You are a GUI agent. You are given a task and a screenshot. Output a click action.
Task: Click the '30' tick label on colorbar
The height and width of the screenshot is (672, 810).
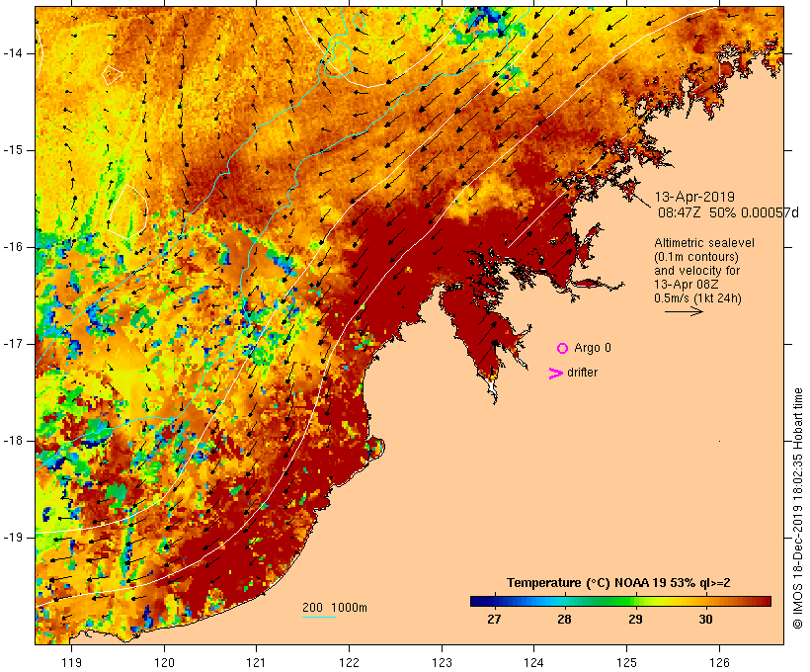[x=705, y=619]
